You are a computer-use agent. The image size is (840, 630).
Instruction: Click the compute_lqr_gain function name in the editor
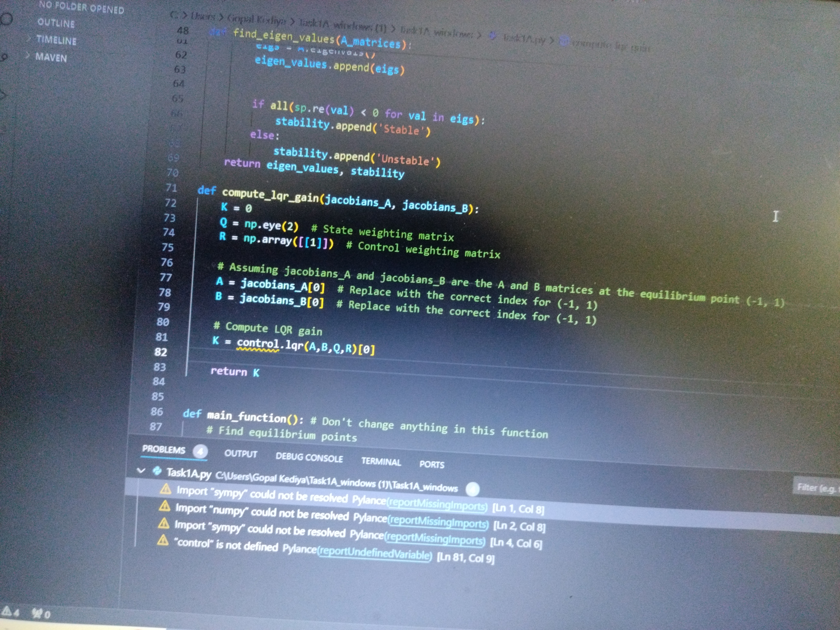pyautogui.click(x=270, y=196)
